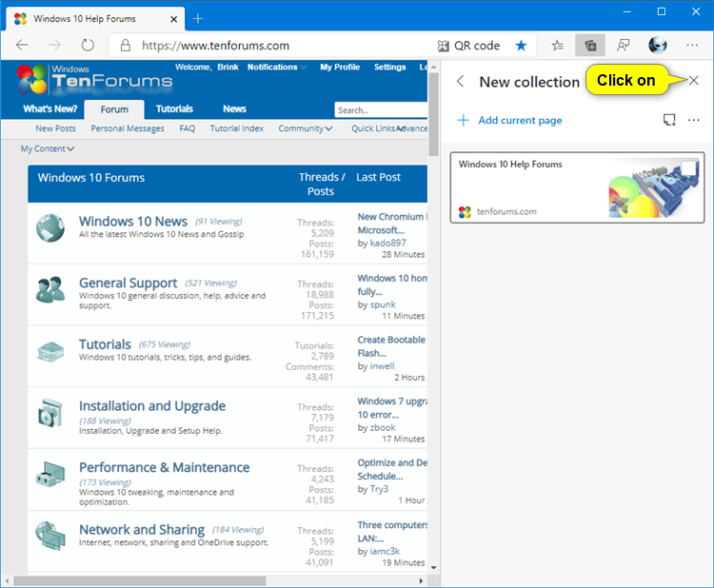The width and height of the screenshot is (714, 588).
Task: Close the Collections pane
Action: (693, 81)
